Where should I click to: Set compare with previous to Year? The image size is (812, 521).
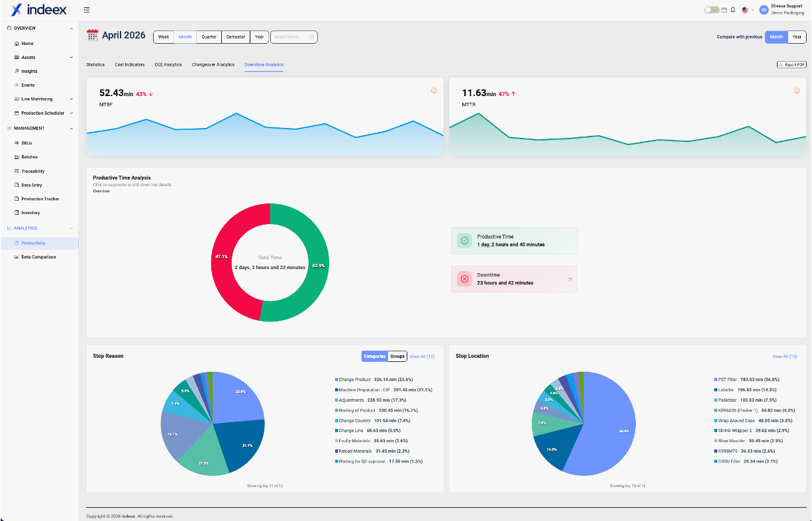(797, 37)
